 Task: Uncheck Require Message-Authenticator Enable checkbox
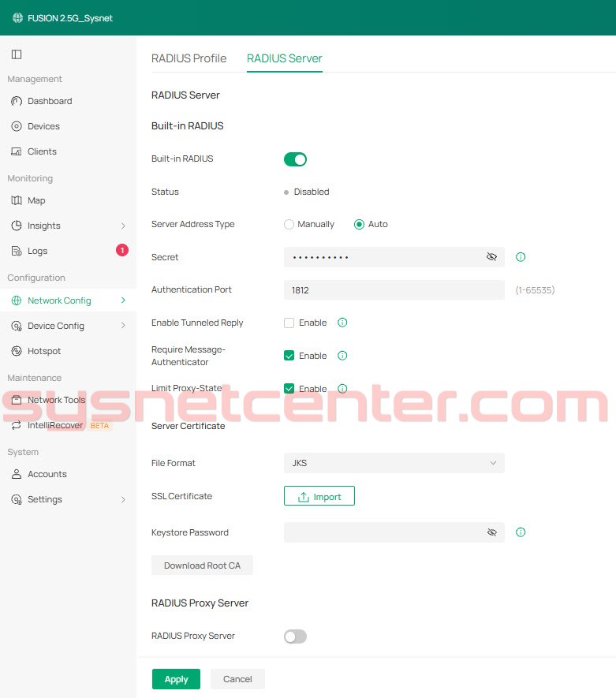[x=289, y=356]
